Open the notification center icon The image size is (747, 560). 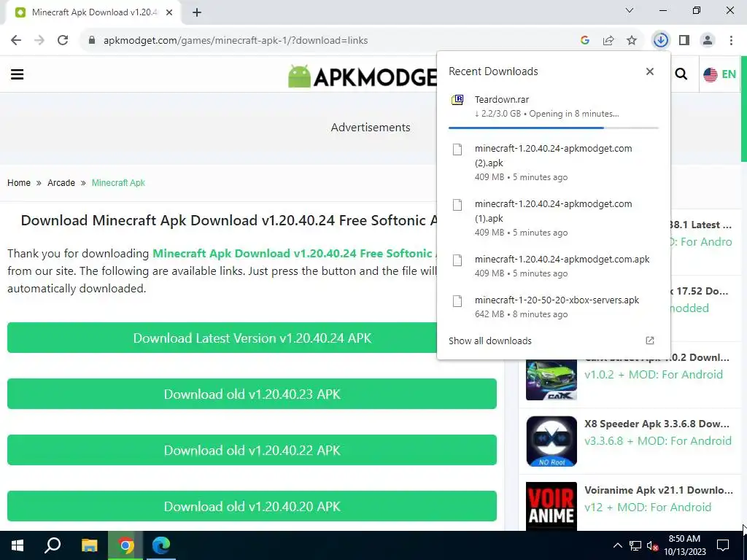[x=723, y=545]
